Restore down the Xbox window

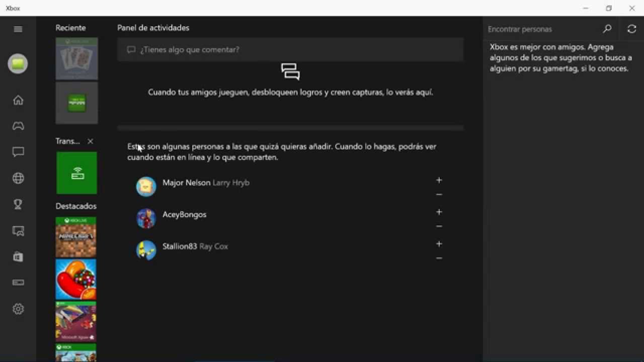point(609,8)
